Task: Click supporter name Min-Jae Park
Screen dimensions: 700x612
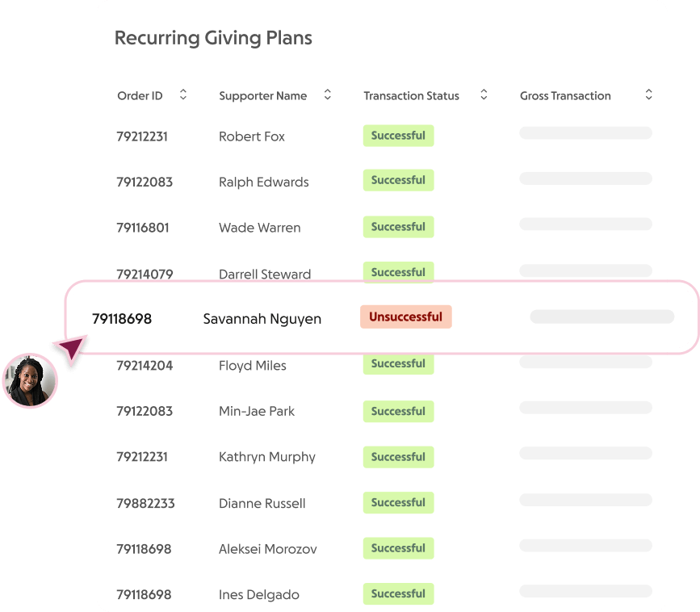Action: click(x=256, y=412)
